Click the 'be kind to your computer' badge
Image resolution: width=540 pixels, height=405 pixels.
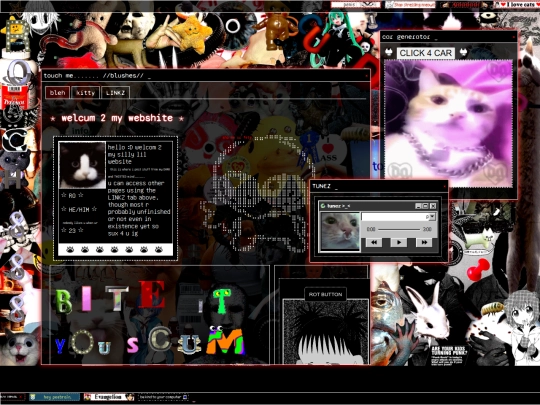[163, 397]
